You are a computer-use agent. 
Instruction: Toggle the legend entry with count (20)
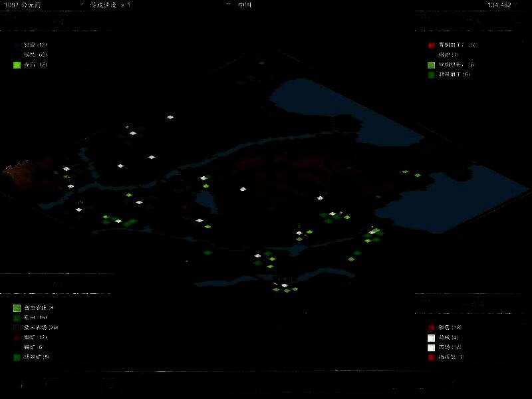[41, 328]
